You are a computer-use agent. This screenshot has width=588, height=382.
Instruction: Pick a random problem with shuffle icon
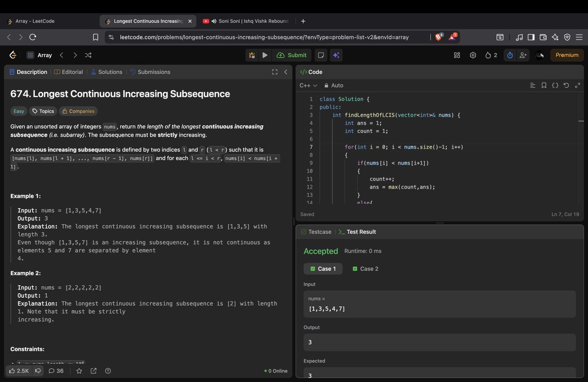[x=88, y=55]
